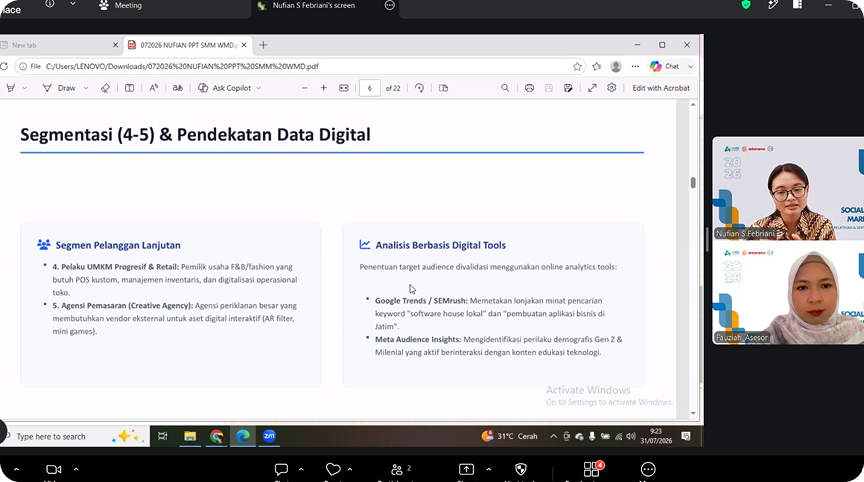Click the page number field showing 6
864x482 pixels.
(370, 88)
